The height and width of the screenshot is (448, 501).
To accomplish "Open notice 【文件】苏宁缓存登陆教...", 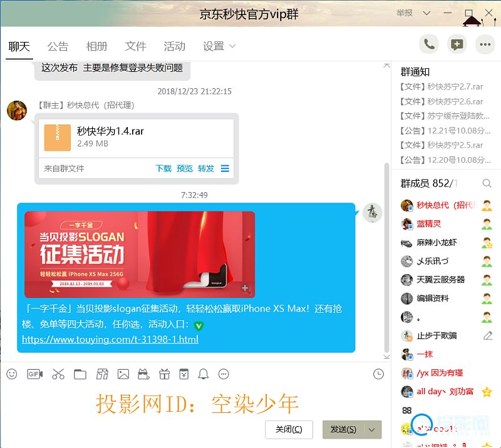I will (x=445, y=116).
